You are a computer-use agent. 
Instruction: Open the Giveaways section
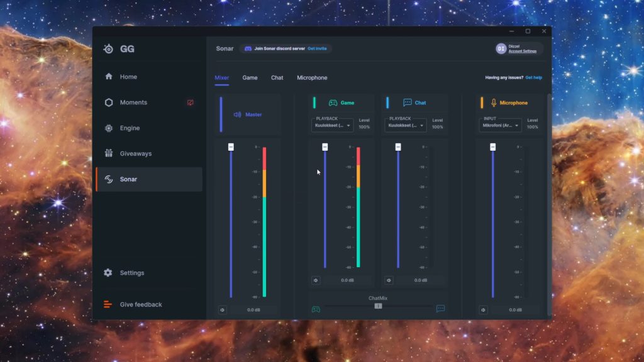[x=135, y=153]
